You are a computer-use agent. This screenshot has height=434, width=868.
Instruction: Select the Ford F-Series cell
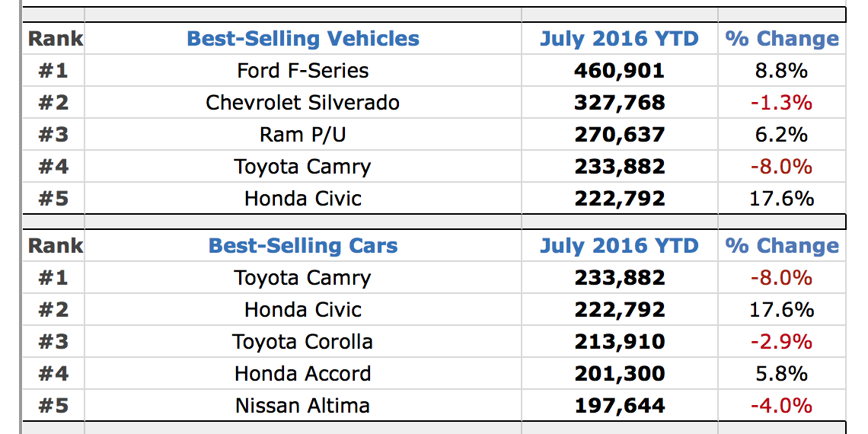pos(303,71)
